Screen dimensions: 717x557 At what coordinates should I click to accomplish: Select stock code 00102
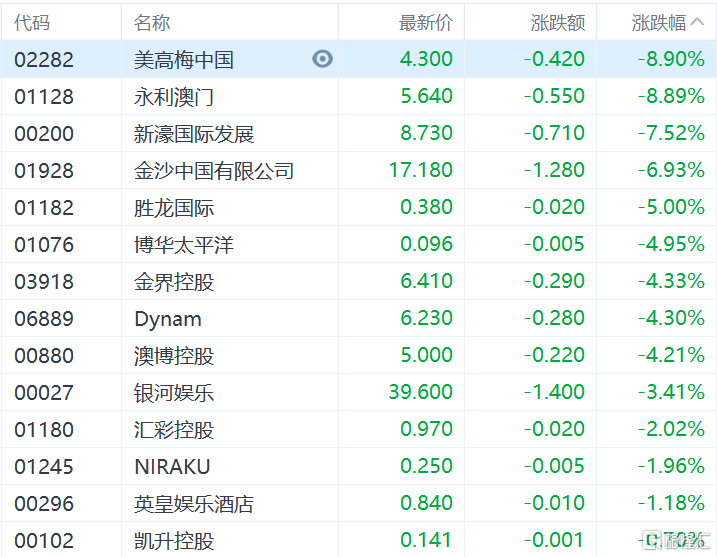pos(44,541)
